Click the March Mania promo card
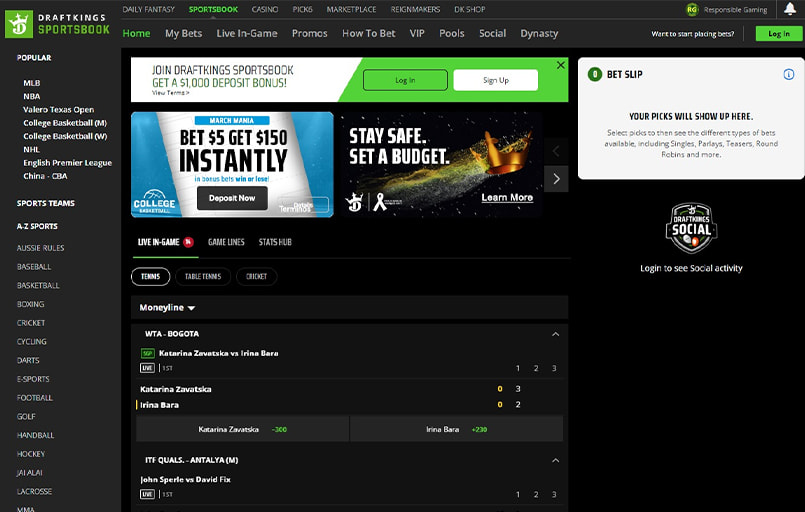The height and width of the screenshot is (512, 805). pos(232,164)
